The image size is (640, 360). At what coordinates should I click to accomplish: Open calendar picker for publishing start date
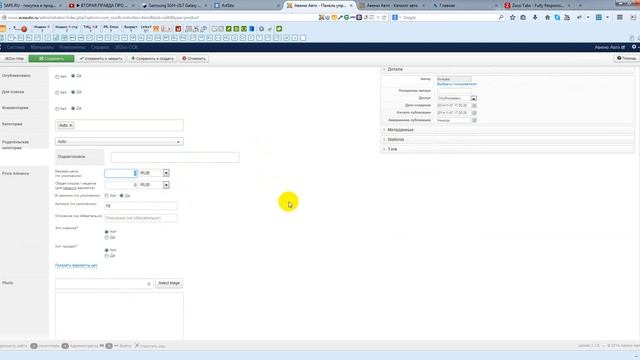(474, 113)
